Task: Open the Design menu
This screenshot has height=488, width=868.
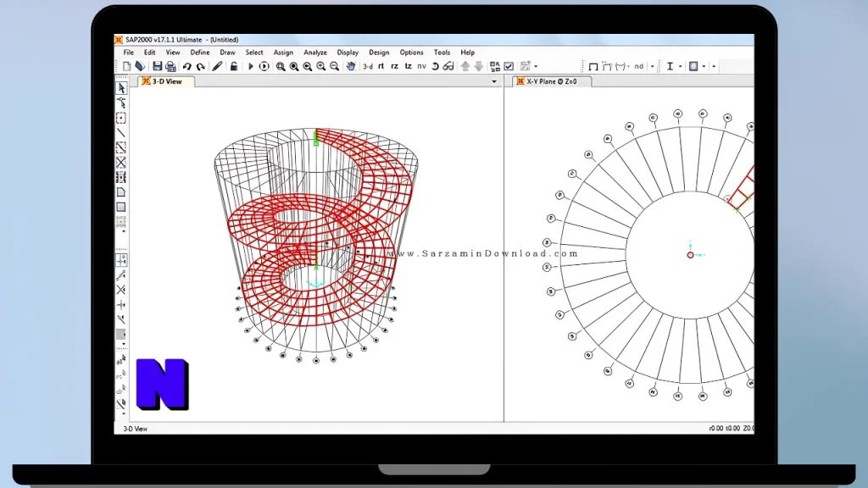Action: 379,53
